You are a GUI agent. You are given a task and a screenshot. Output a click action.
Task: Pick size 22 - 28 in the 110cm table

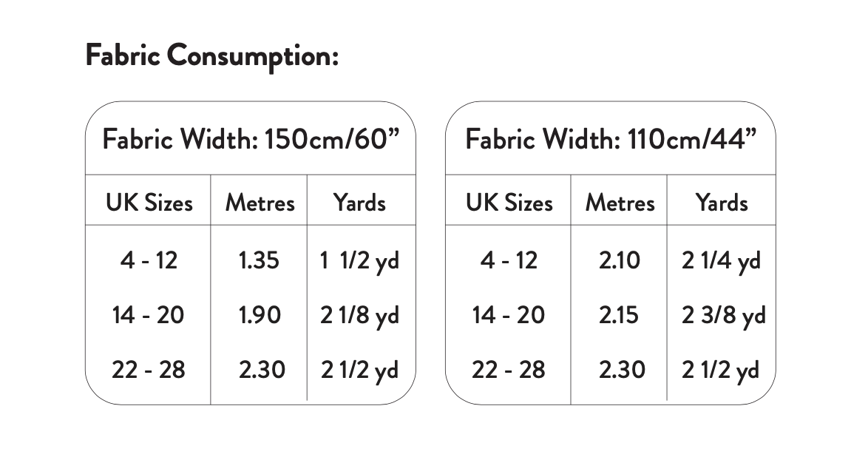pos(509,369)
